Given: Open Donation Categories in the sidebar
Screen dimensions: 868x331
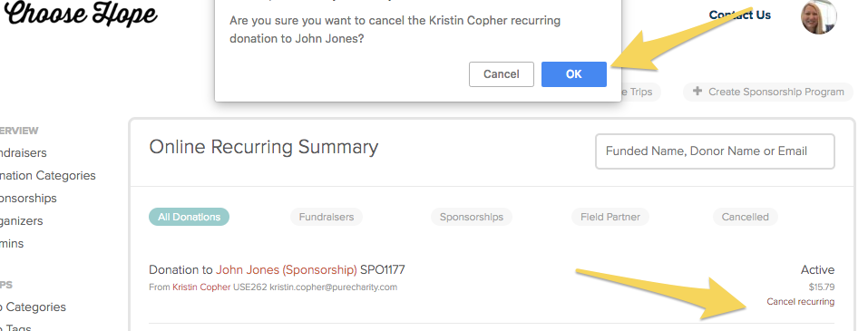Looking at the screenshot, I should [47, 175].
